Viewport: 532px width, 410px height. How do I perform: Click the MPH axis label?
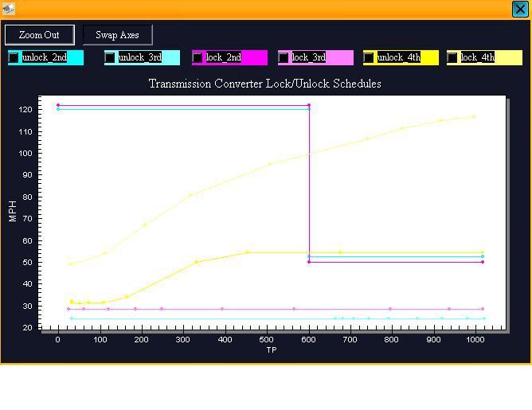(13, 211)
